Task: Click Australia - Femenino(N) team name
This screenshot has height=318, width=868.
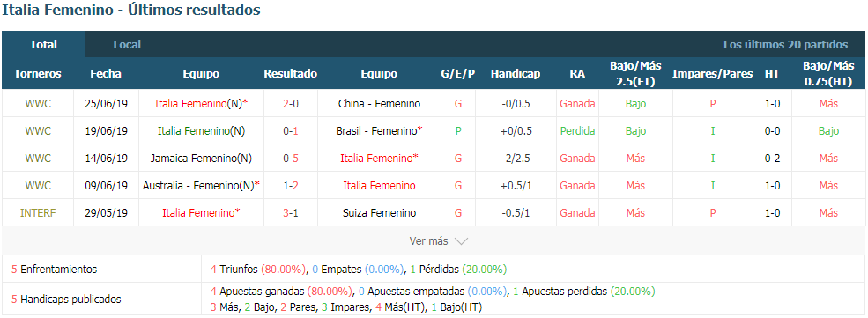Action: 201,186
